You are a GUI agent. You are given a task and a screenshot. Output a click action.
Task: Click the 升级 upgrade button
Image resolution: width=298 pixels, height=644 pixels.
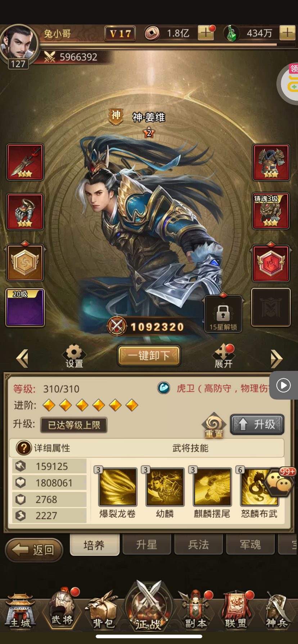click(257, 424)
